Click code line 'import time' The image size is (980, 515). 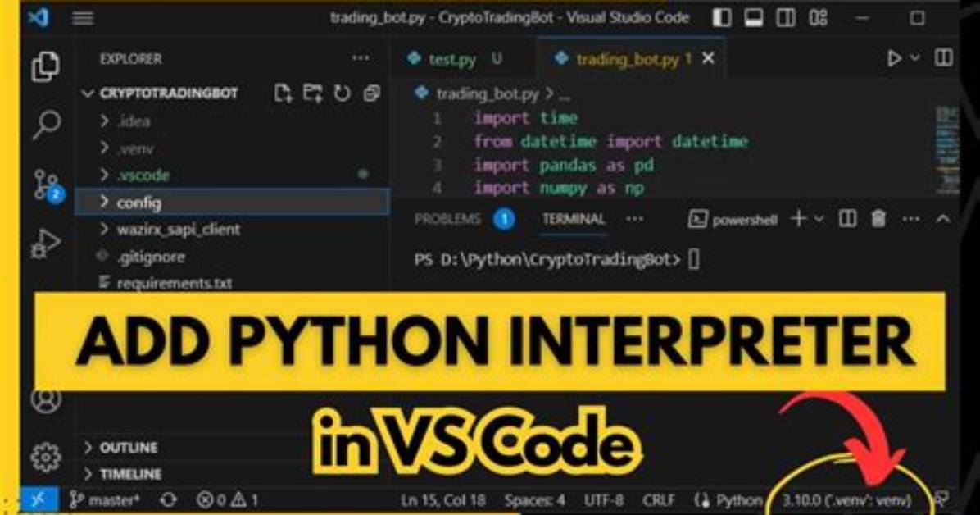(525, 118)
